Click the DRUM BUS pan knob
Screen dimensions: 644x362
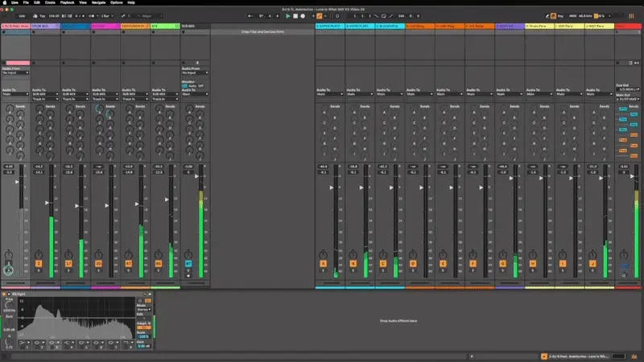tap(38, 254)
